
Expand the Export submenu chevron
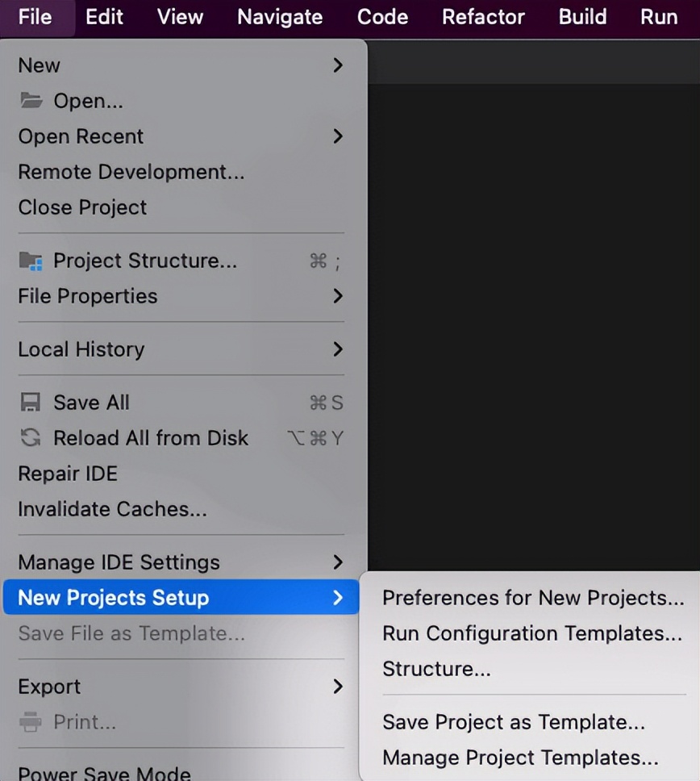338,687
